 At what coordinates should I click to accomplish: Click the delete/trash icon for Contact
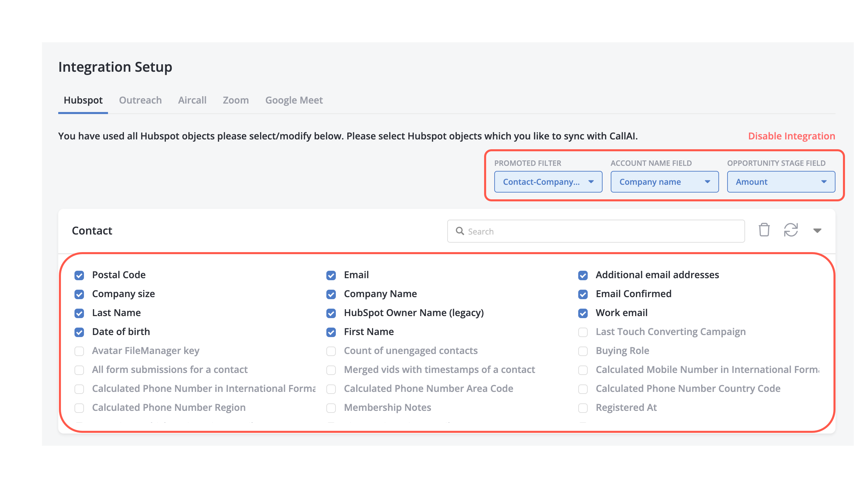click(765, 231)
